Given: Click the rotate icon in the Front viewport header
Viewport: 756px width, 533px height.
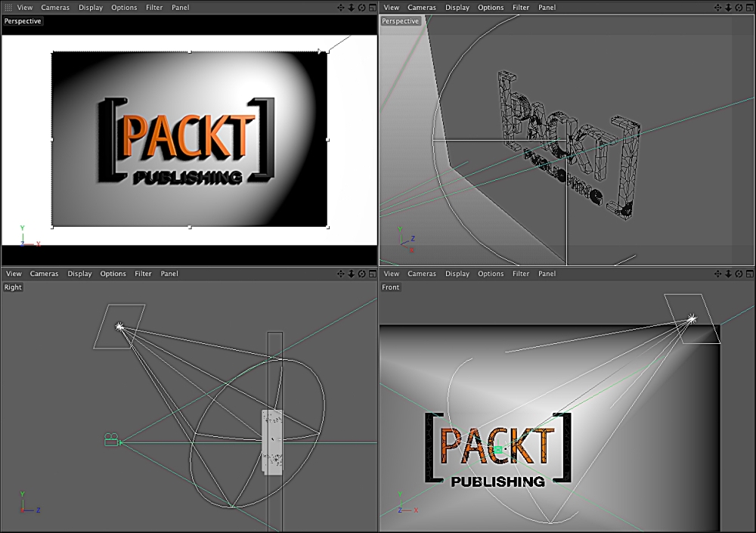Looking at the screenshot, I should tap(739, 274).
